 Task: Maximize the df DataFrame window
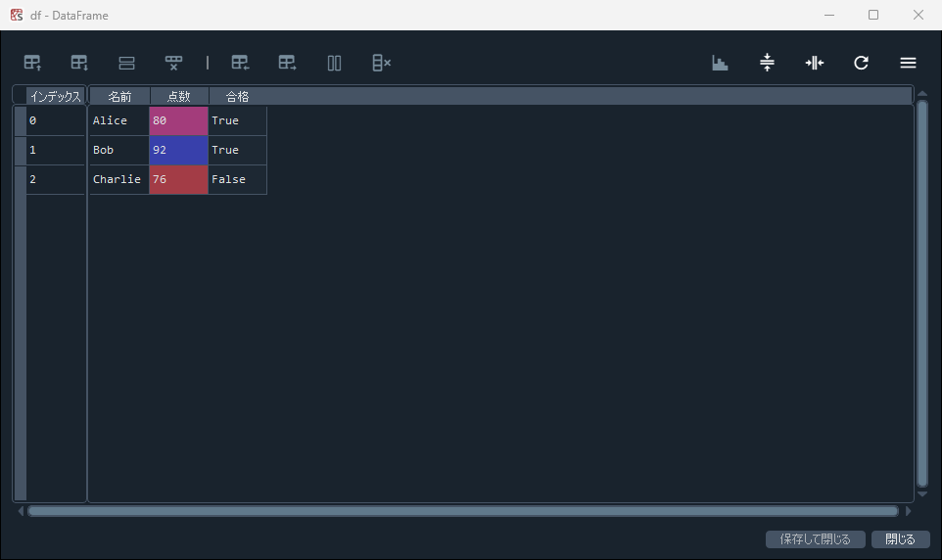tap(873, 15)
